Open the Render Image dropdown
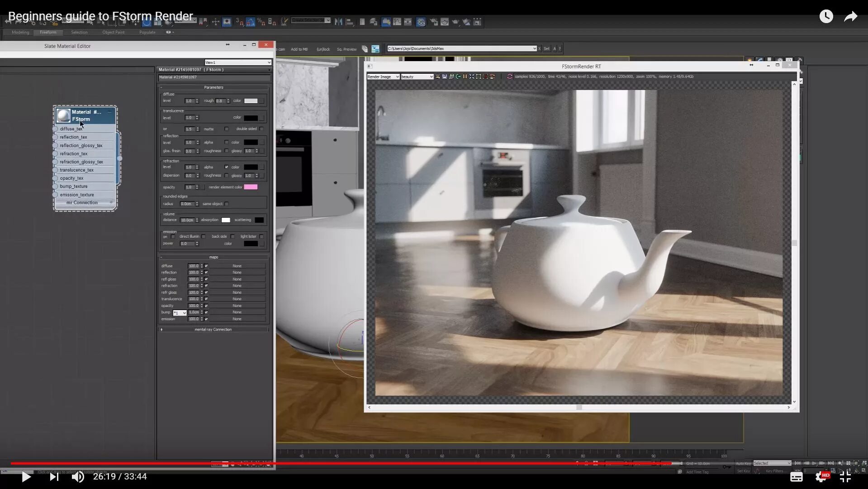The image size is (868, 489). tap(383, 77)
